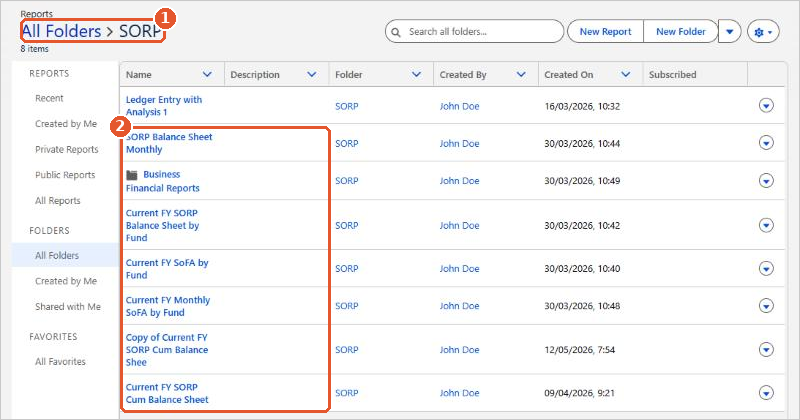This screenshot has height=420, width=800.
Task: Click the date 30/03/2026, 10:44
Action: tap(582, 143)
